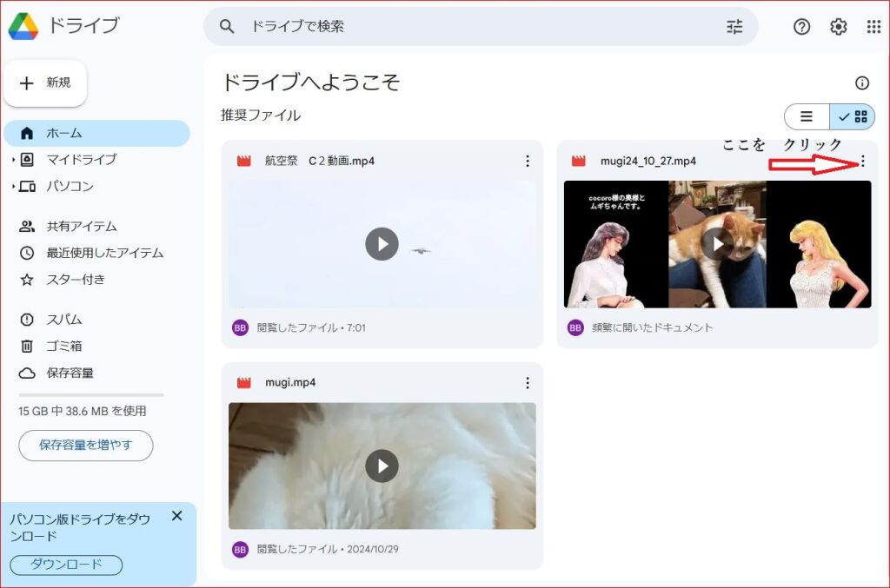Expand the パソコン tree arrow
Viewport: 890px width, 588px height.
[x=13, y=187]
